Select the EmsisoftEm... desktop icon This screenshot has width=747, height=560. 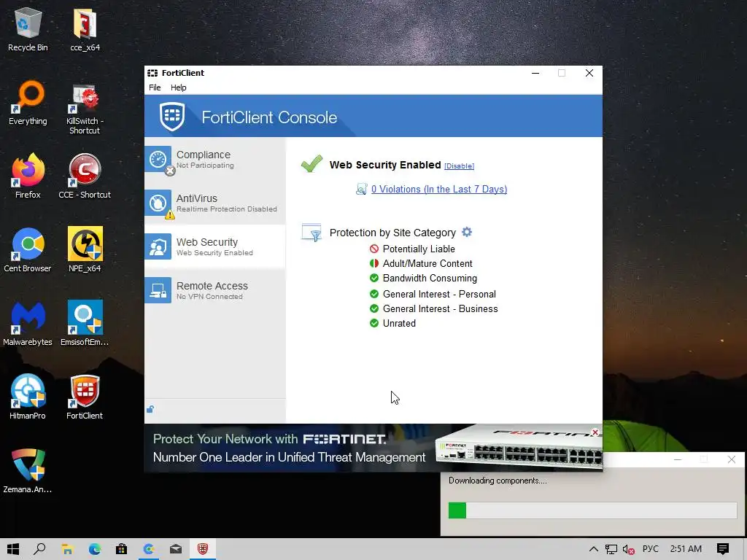coord(85,324)
